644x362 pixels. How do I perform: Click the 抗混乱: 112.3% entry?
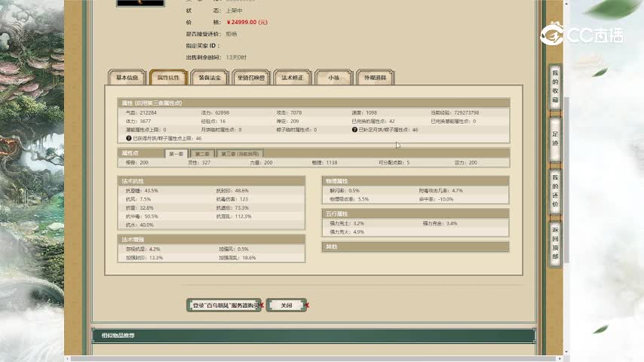(x=234, y=216)
